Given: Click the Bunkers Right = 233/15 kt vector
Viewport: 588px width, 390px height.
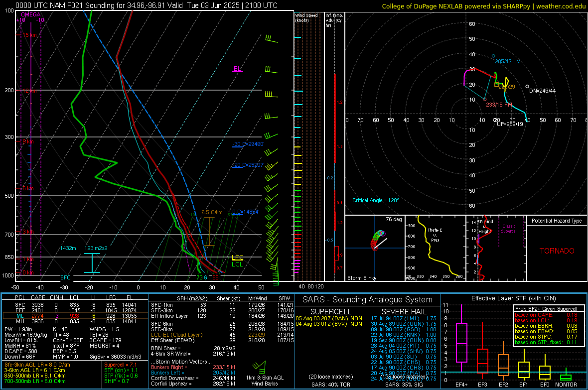Looking at the screenshot, I should pos(193,367).
